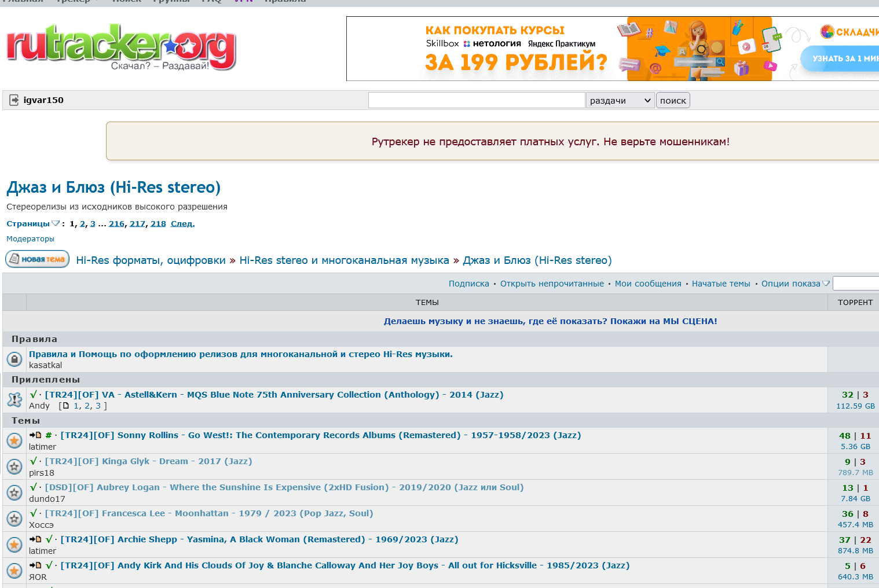Click the orange star icon for Andy Kirk
The height and width of the screenshot is (588, 879).
tap(14, 571)
